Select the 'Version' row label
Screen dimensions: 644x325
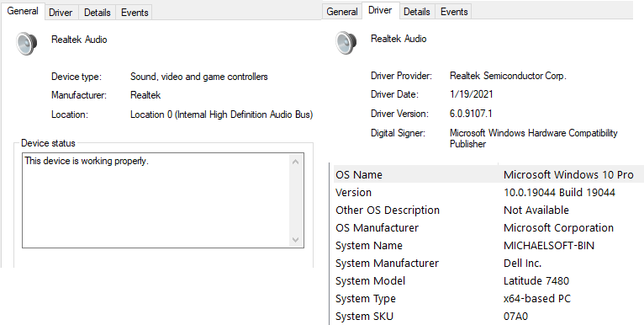[353, 192]
